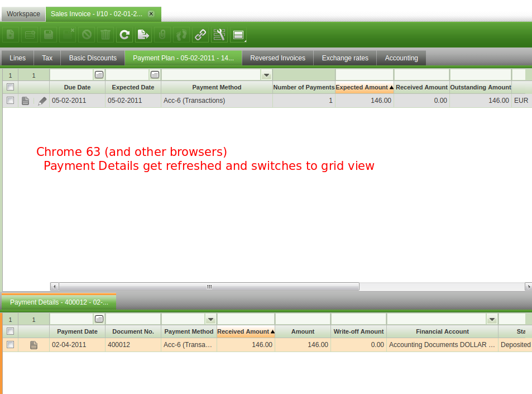Image resolution: width=532 pixels, height=394 pixels.
Task: Click the Refresh toolbar icon
Action: (124, 35)
